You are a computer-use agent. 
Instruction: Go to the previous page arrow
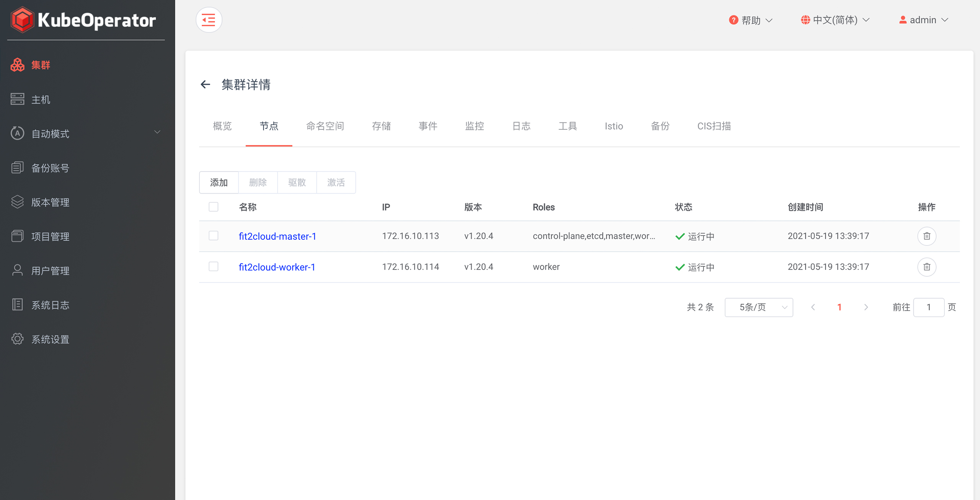[813, 307]
